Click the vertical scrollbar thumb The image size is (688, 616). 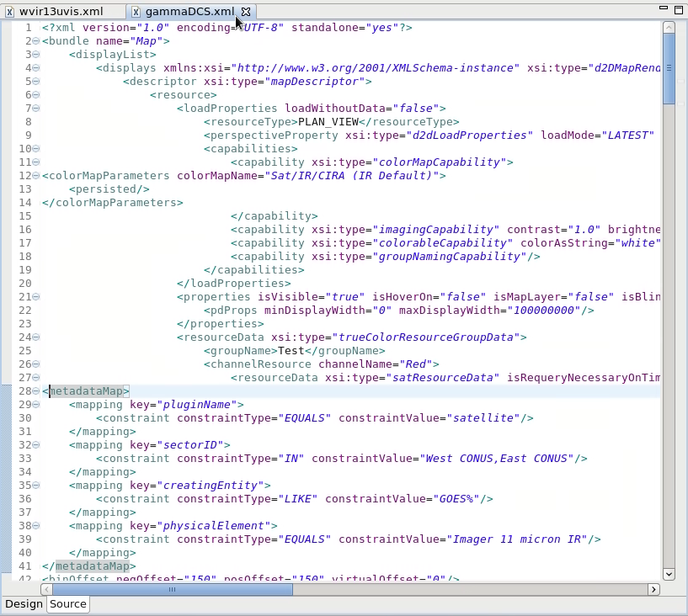[x=669, y=69]
